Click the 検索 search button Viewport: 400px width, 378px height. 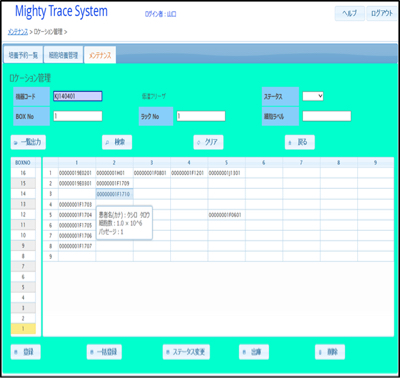click(x=117, y=142)
